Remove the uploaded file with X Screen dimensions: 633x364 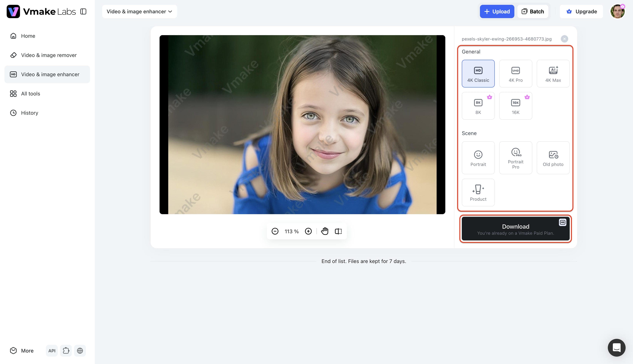click(x=564, y=39)
